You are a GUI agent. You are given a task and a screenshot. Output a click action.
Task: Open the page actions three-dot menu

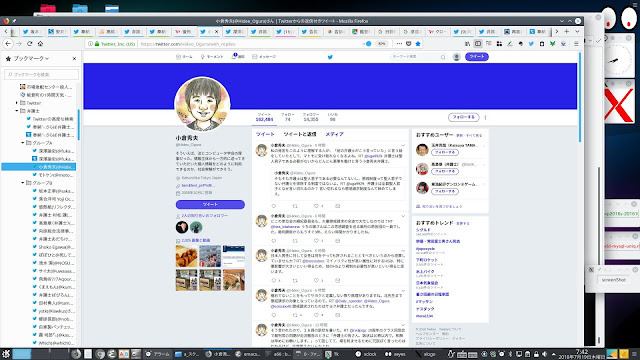399,44
